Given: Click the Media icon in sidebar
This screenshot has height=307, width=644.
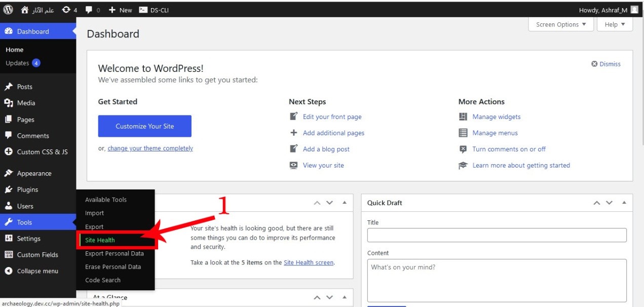Looking at the screenshot, I should pos(9,103).
